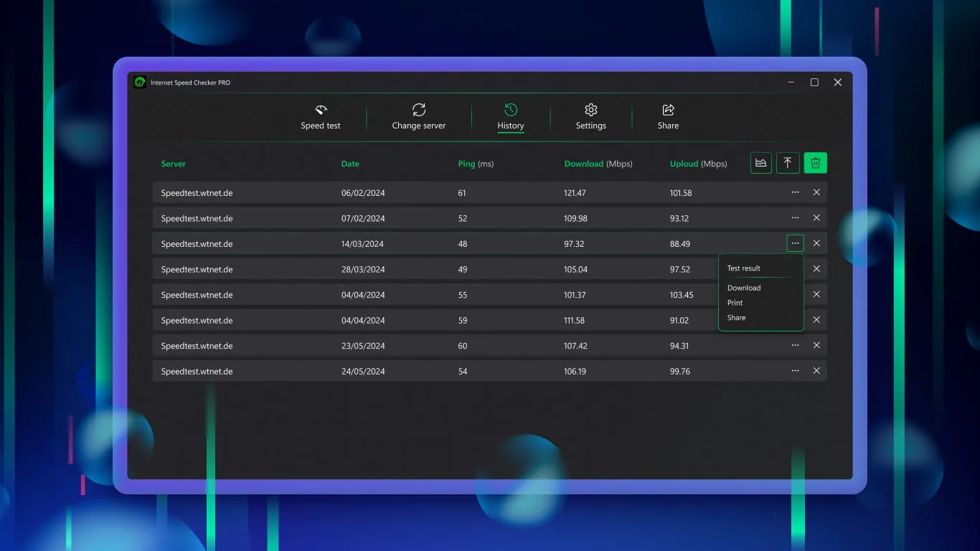The height and width of the screenshot is (551, 980).
Task: Click the chart view icon above the history table
Action: 761,163
